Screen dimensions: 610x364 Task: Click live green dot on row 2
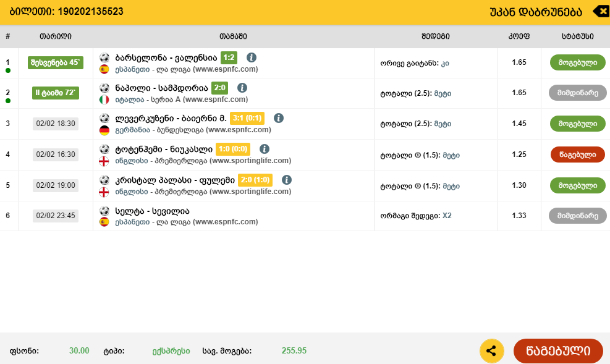tap(8, 101)
